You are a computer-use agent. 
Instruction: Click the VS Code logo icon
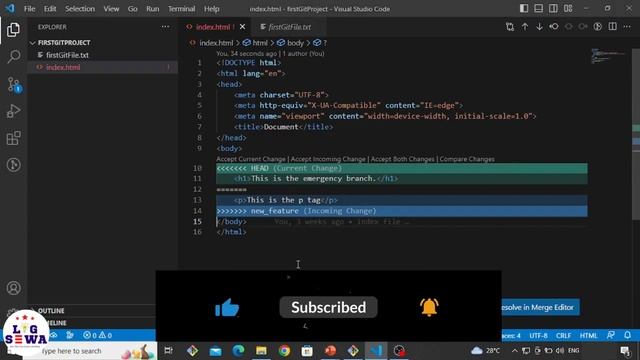(x=10, y=9)
